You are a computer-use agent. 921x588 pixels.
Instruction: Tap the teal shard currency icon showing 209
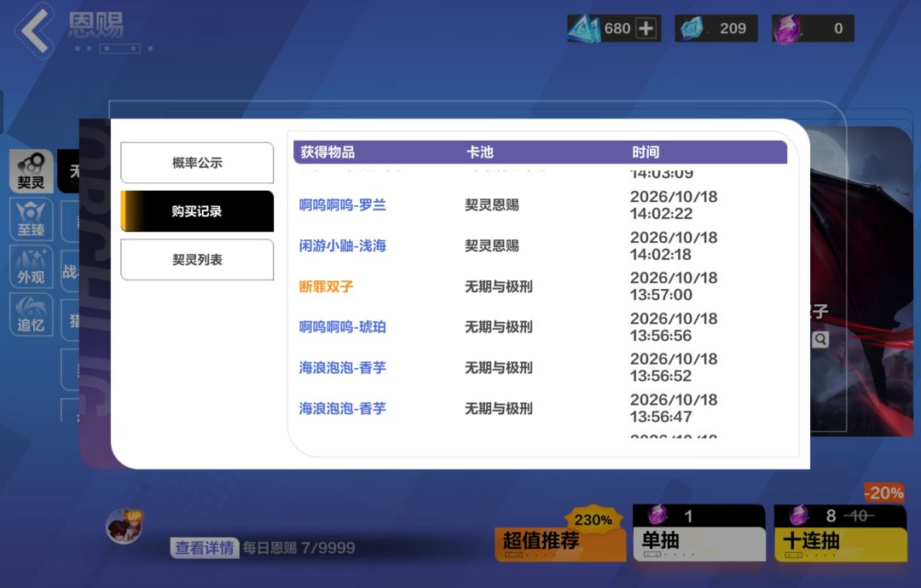[692, 28]
